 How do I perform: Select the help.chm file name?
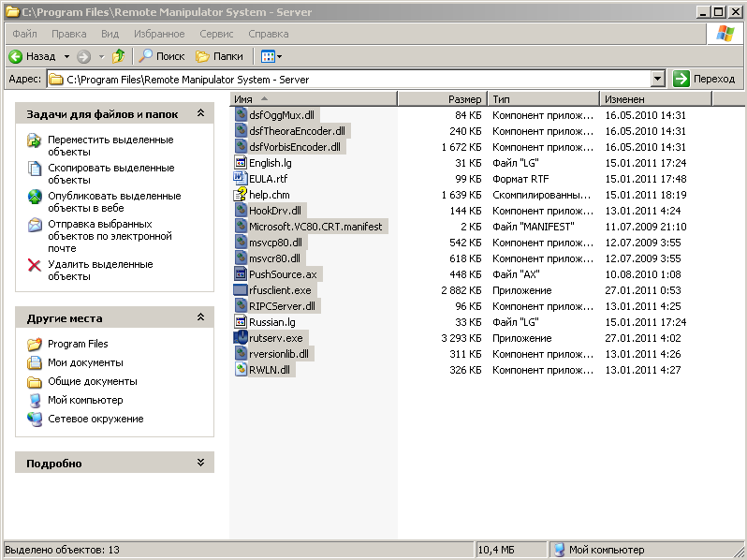click(270, 195)
